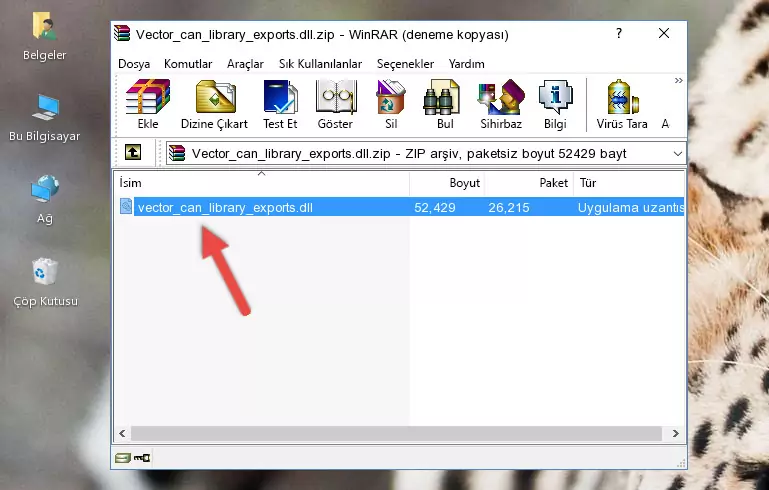Screen dimensions: 769x490
Task: Open the Dosya menu
Action: [x=134, y=64]
